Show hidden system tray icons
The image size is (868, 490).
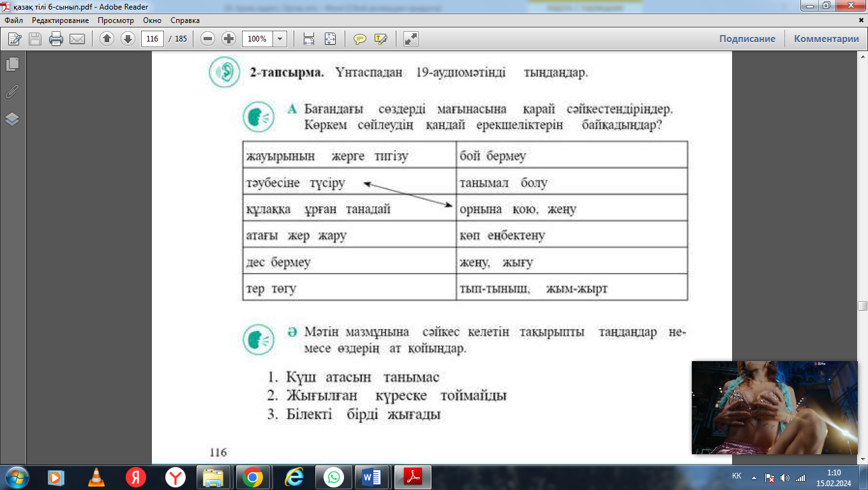point(754,477)
